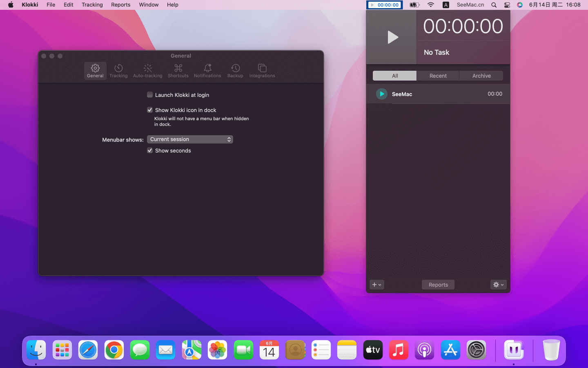588x368 pixels.
Task: Open the Auto-tracking preferences pane
Action: point(147,70)
